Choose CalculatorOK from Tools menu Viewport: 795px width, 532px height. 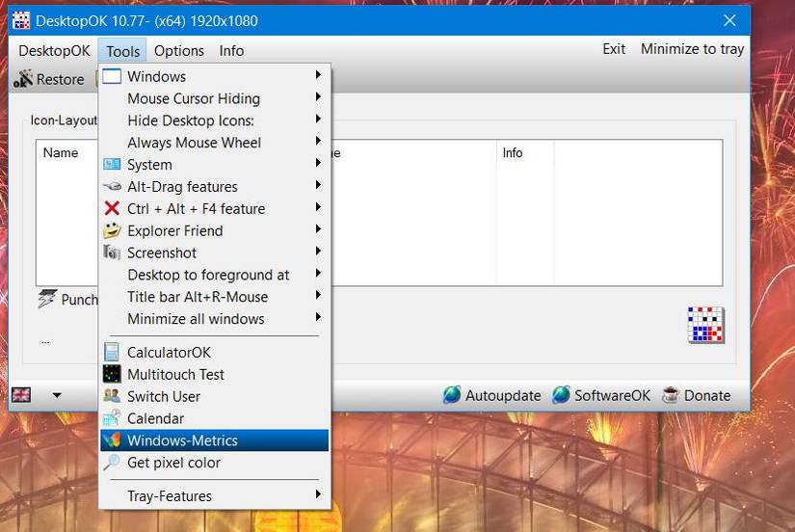click(215, 352)
